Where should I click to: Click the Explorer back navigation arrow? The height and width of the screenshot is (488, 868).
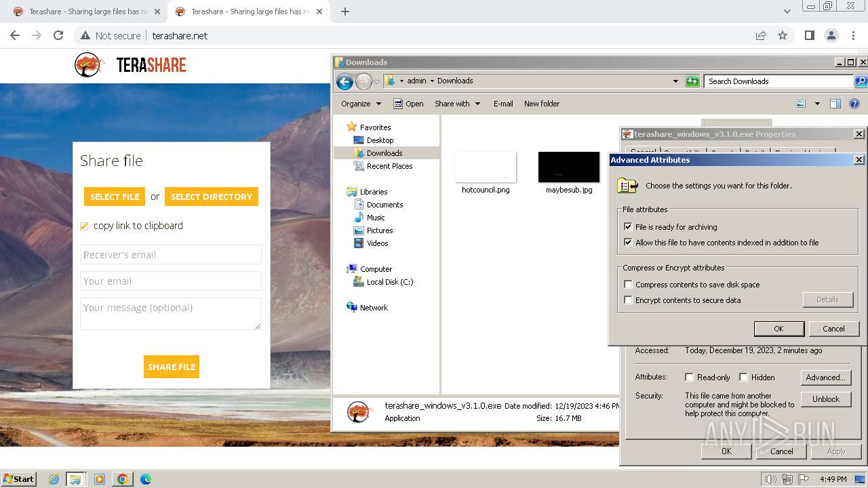(x=344, y=82)
